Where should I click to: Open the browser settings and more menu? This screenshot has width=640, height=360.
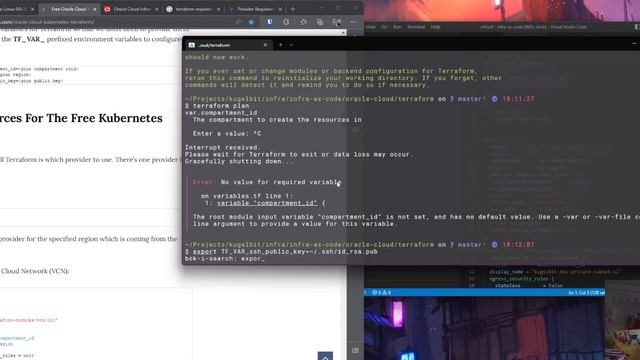pos(353,22)
